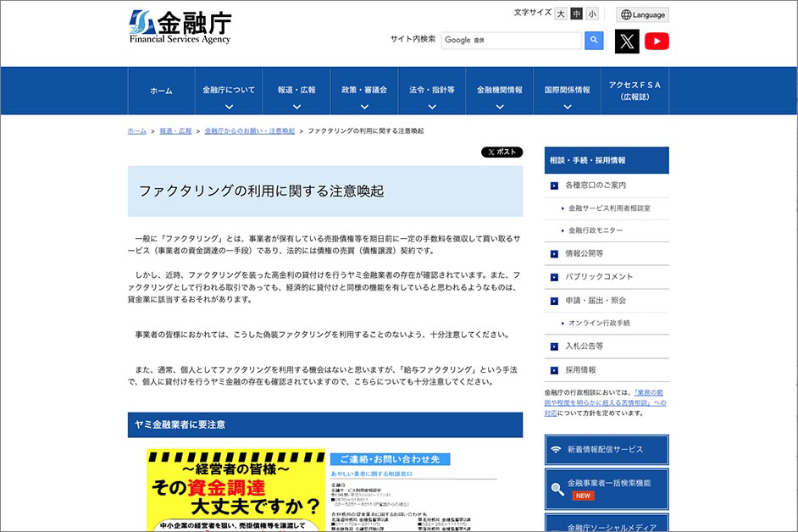Go to ホーム in main navigation
798x532 pixels.
[x=161, y=91]
